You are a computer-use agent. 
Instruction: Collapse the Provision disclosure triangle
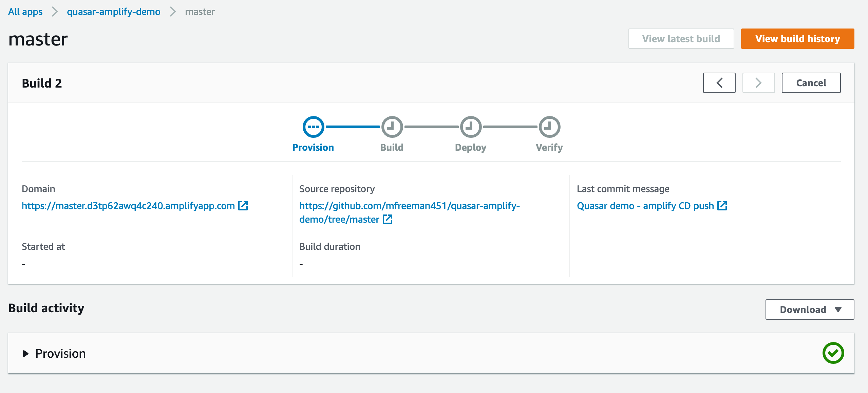coord(25,353)
